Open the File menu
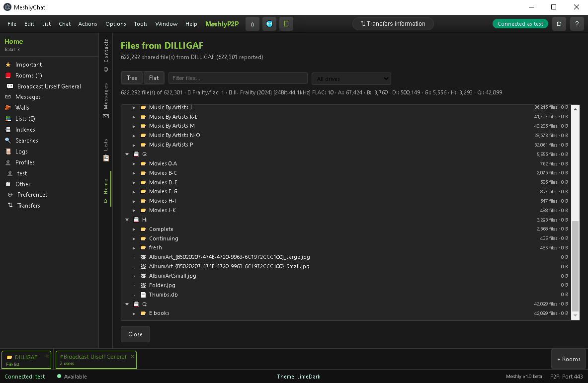Viewport: 588px width, 383px height. pos(12,24)
